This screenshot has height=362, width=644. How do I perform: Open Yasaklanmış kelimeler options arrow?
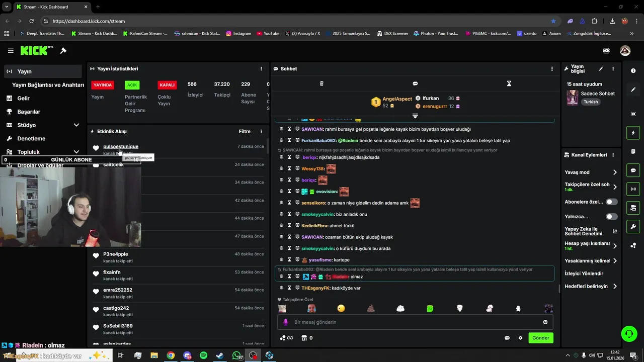(x=615, y=261)
